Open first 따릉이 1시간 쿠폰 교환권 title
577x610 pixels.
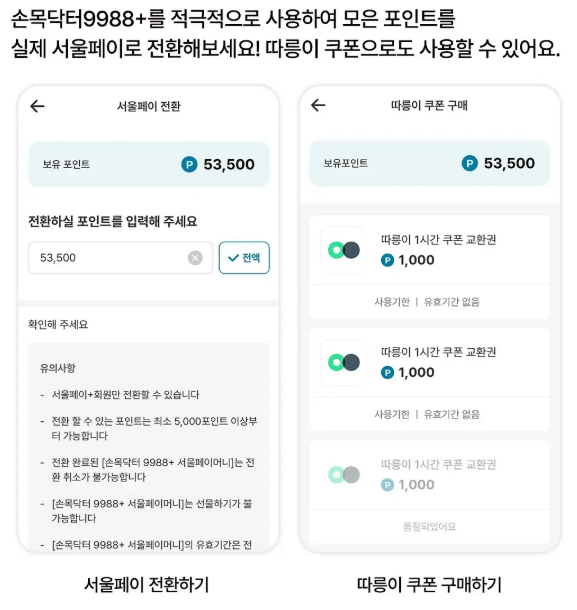click(x=438, y=240)
